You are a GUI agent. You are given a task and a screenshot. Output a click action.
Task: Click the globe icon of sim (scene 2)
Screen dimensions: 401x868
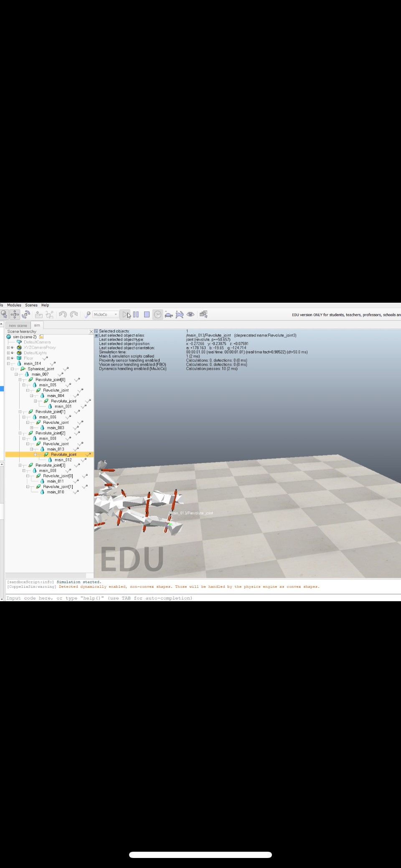[x=9, y=337]
